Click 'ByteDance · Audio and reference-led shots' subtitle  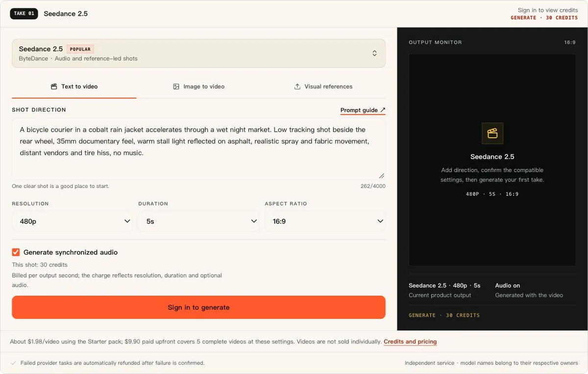point(78,59)
